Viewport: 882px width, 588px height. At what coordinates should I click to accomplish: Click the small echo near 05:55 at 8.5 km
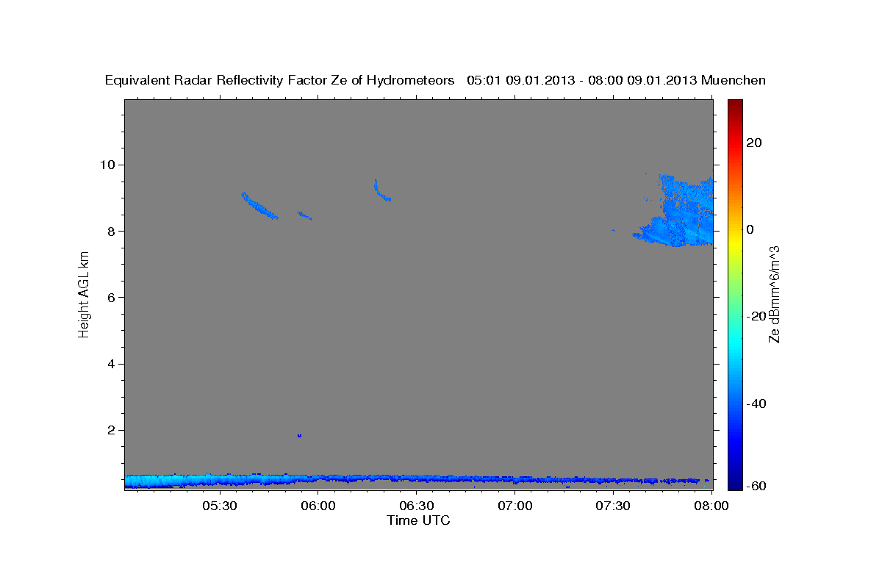click(x=304, y=215)
